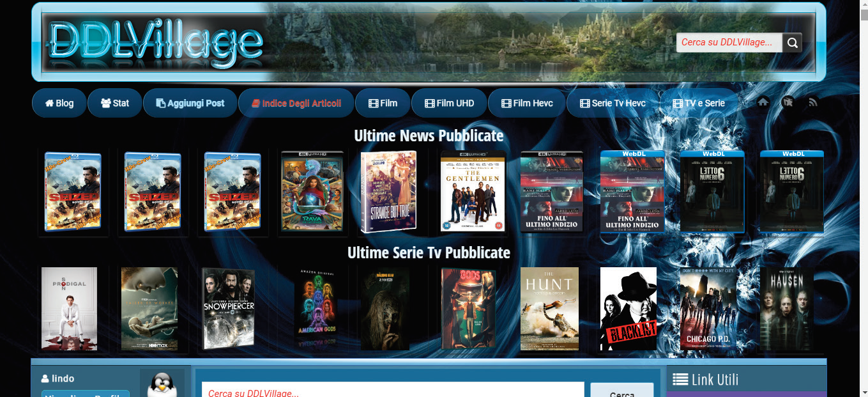Viewport: 868px width, 397px height.
Task: Open the Raya 4K Ultra HD cover
Action: pos(312,191)
